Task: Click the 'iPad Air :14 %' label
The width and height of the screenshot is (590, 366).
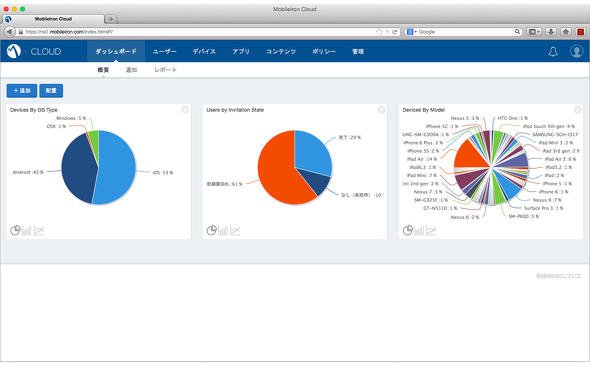Action: click(422, 159)
